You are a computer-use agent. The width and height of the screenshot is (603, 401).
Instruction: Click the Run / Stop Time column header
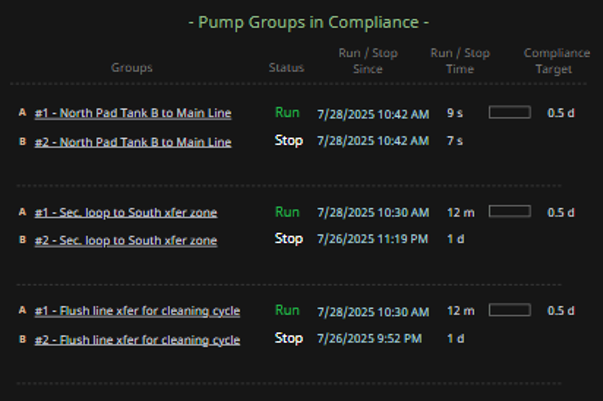coord(461,61)
